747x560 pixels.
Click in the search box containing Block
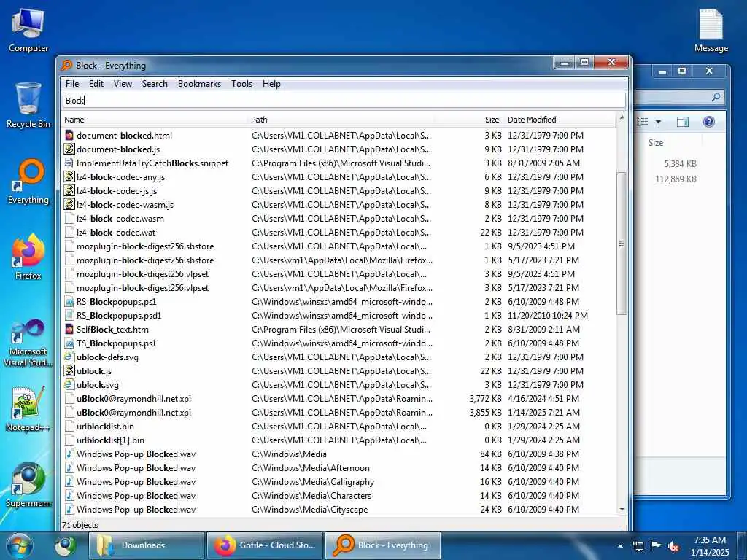point(344,101)
